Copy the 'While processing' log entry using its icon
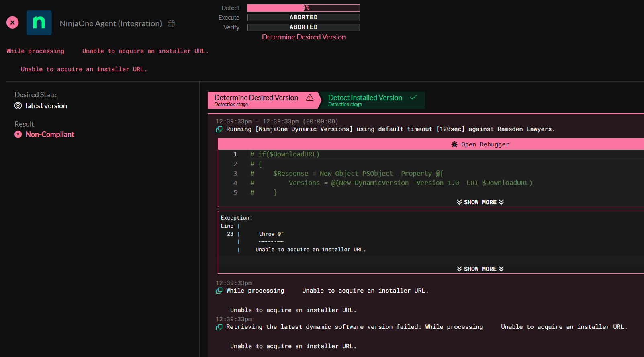Viewport: 644px width, 357px height. point(219,291)
